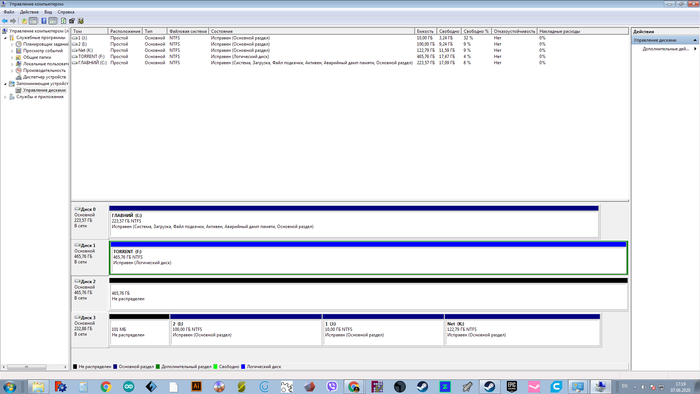The width and height of the screenshot is (700, 394).
Task: Click the taskbar clock
Action: (680, 387)
